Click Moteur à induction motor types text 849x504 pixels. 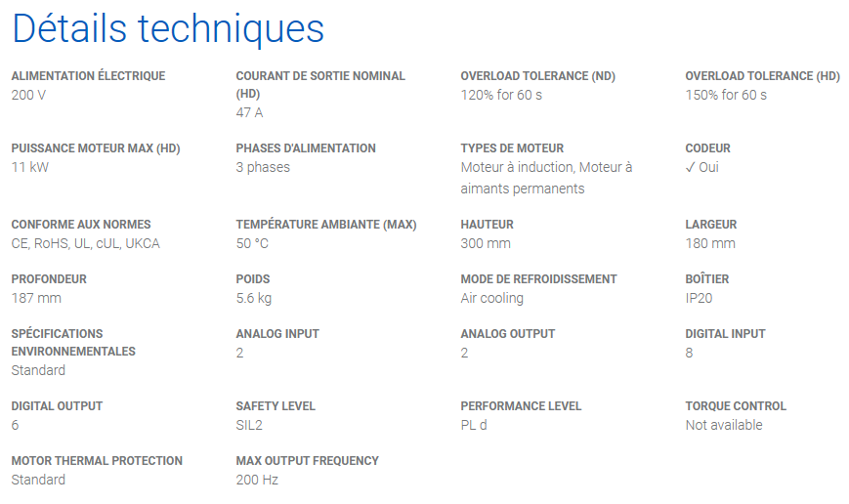point(518,167)
